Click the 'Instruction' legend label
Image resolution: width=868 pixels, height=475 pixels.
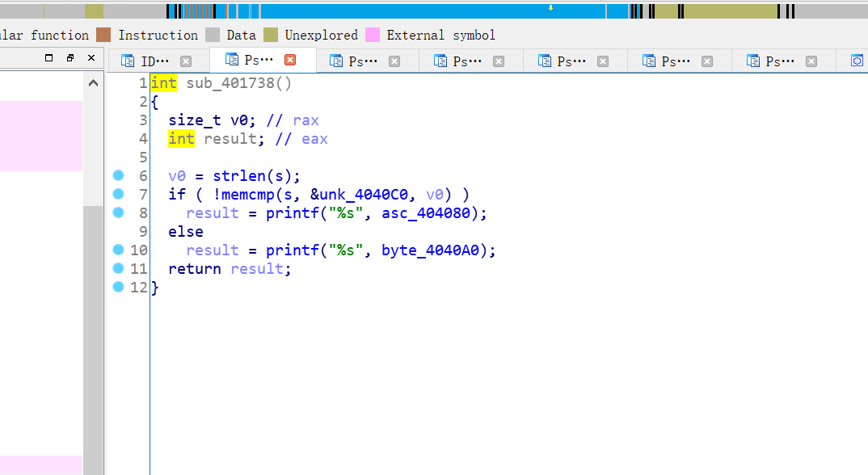(x=158, y=35)
